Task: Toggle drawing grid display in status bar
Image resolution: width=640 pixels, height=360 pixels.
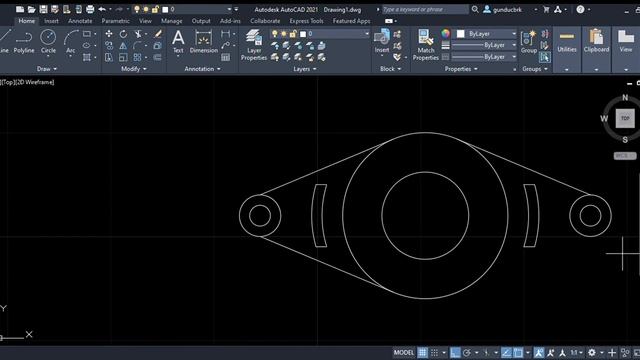Action: [422, 352]
